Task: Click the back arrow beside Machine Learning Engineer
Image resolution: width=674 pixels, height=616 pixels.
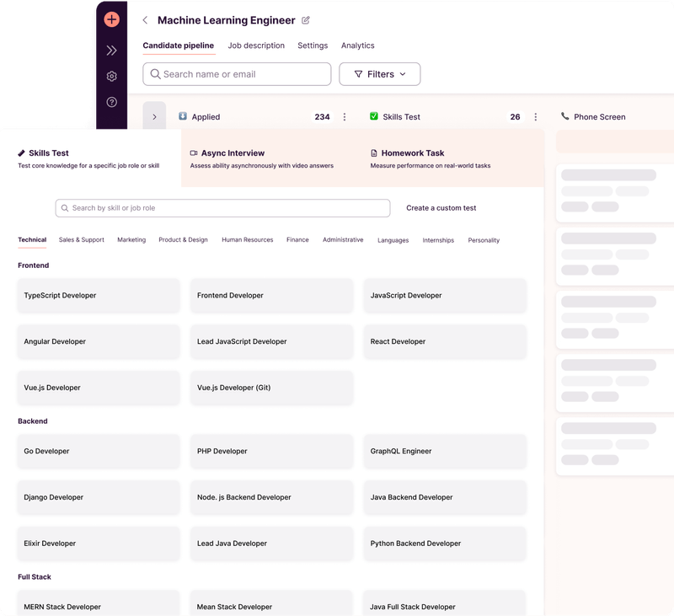Action: point(147,19)
